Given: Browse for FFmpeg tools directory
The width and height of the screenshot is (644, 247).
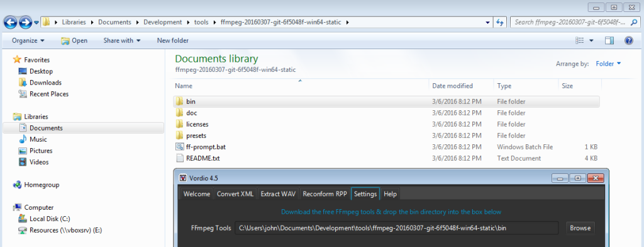Looking at the screenshot, I should coord(580,227).
